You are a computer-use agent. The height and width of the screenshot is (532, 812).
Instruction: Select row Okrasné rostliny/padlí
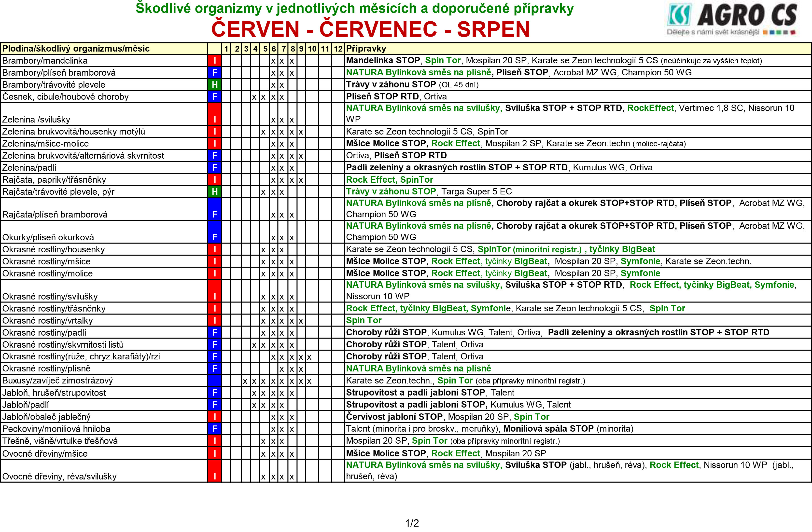[x=406, y=332]
